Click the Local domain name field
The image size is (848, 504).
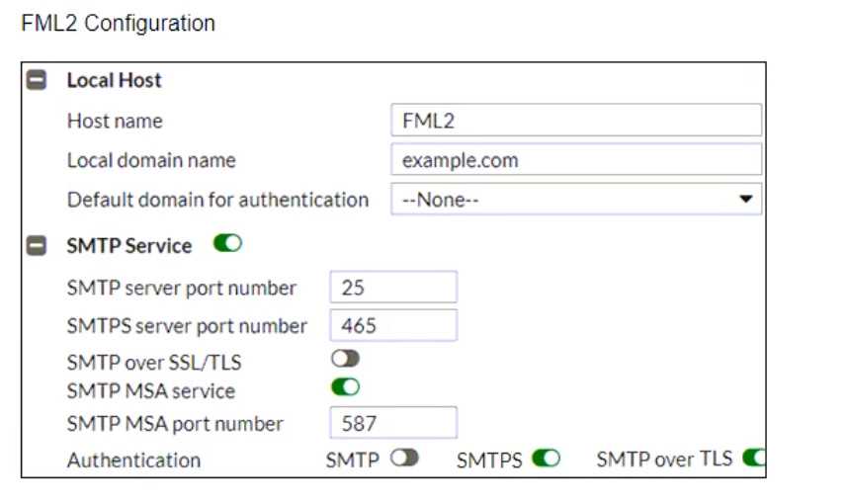pyautogui.click(x=576, y=159)
